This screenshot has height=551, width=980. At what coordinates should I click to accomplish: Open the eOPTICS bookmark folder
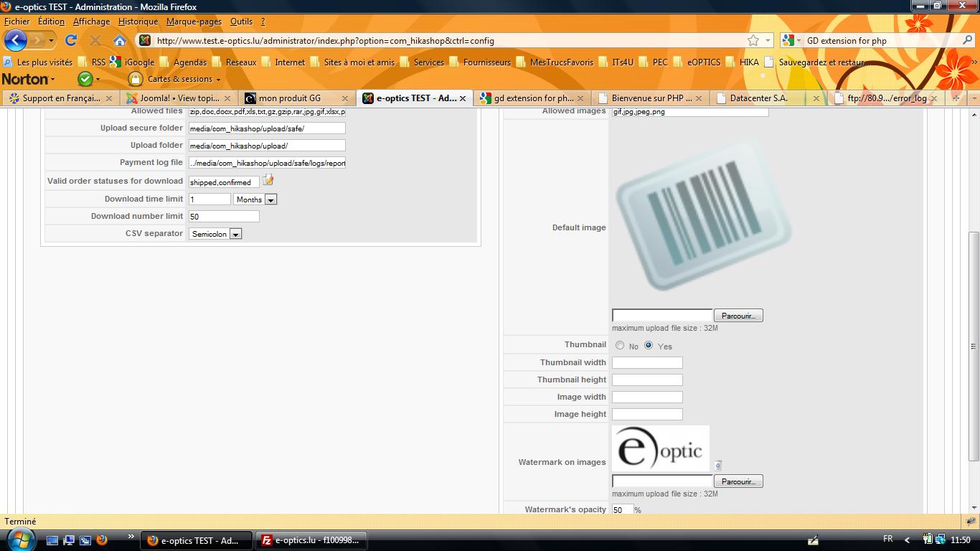click(x=696, y=62)
